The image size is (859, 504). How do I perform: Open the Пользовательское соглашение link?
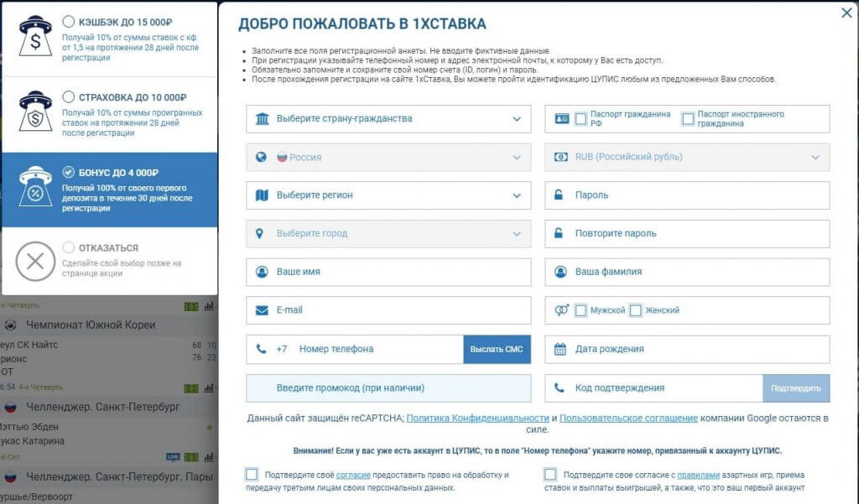coord(628,418)
